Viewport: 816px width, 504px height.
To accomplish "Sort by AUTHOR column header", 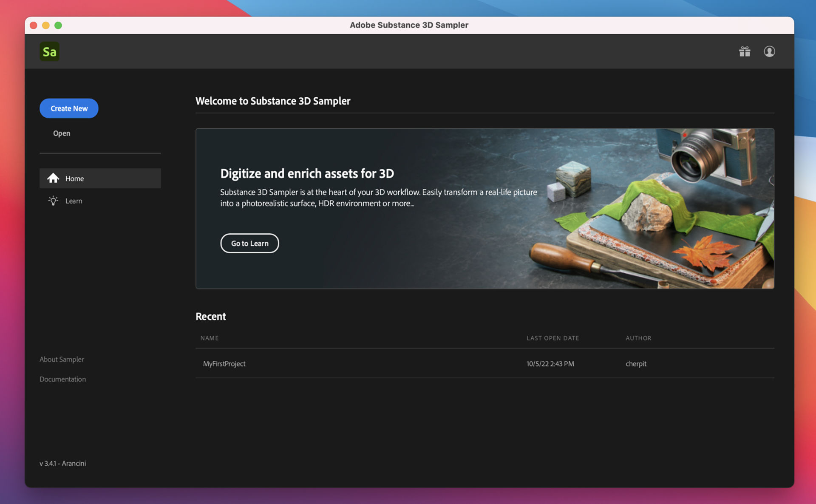I will 638,338.
